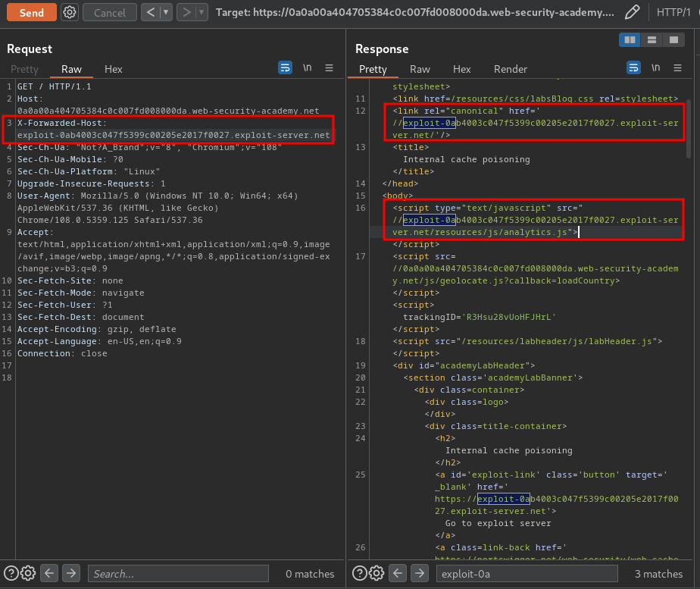Click the previous match arrow in Request search
The width and height of the screenshot is (700, 589).
49,573
